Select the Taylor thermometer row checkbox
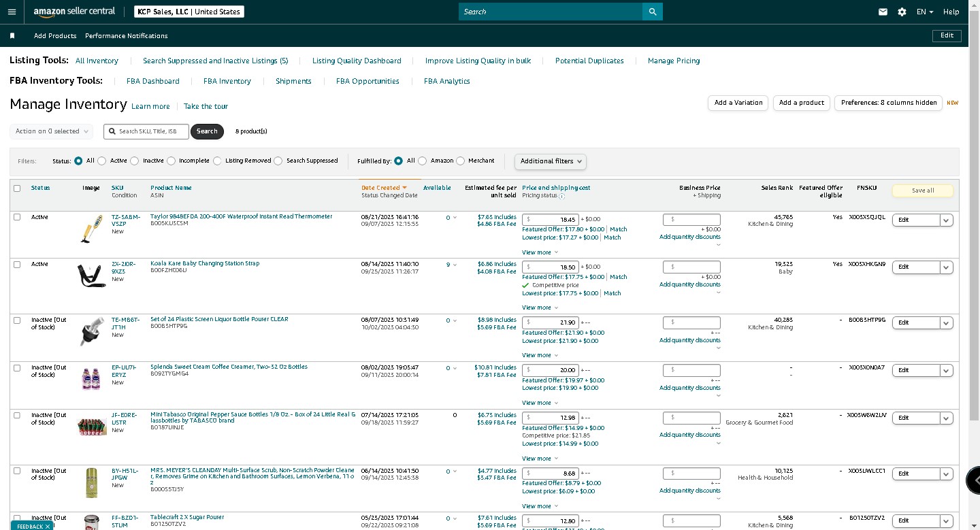The height and width of the screenshot is (530, 980). 17,217
